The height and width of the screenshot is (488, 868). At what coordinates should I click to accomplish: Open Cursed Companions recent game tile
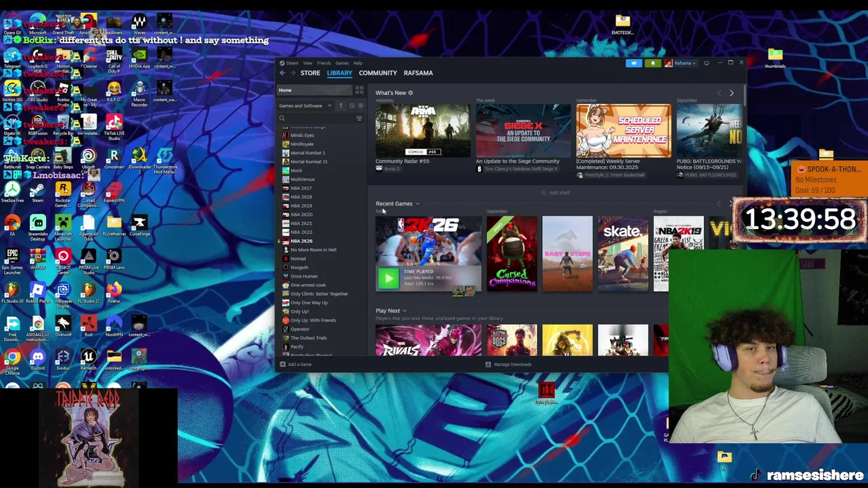click(511, 254)
